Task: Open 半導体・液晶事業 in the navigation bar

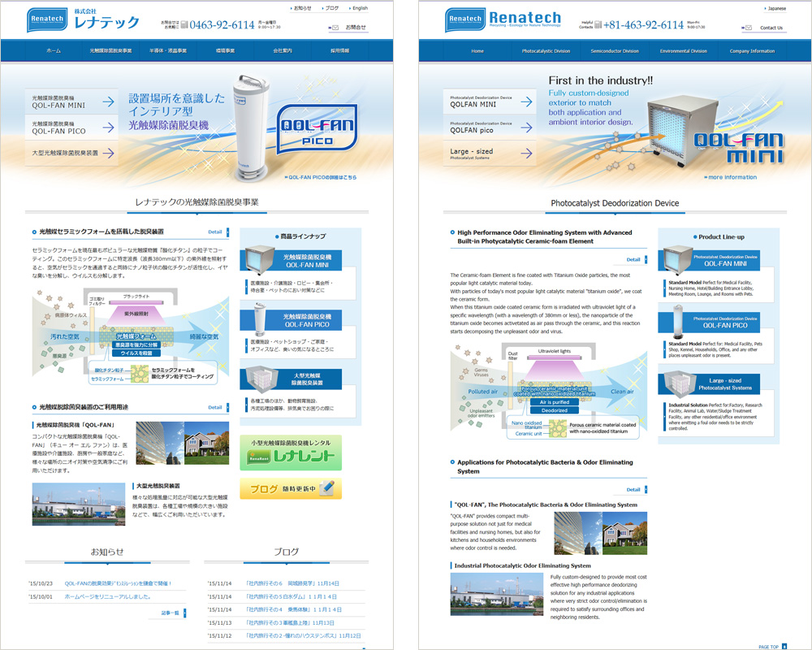Action: [x=168, y=51]
